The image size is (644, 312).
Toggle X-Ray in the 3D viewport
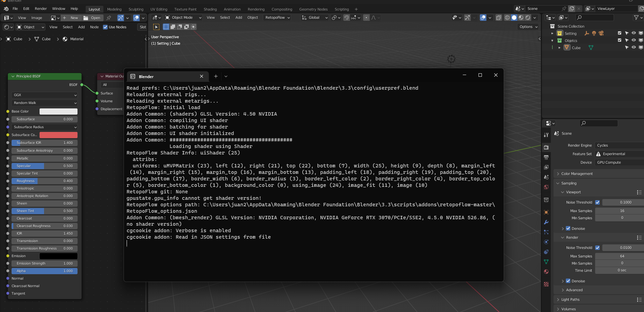[x=499, y=18]
